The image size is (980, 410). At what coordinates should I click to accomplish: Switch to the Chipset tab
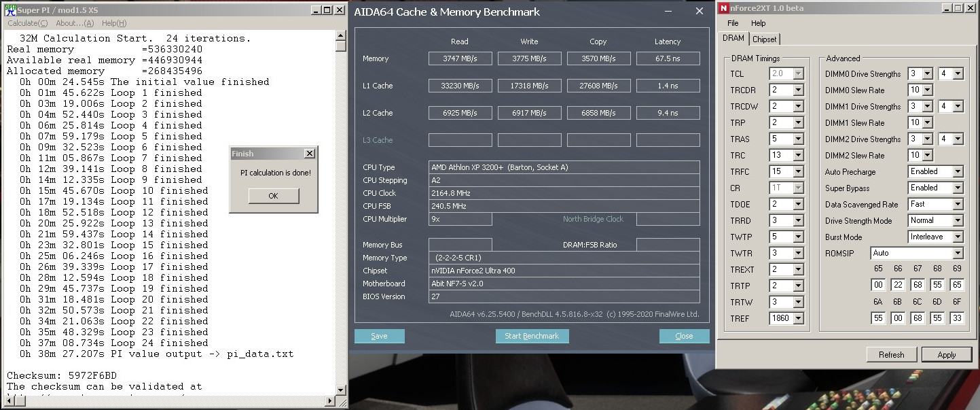764,39
